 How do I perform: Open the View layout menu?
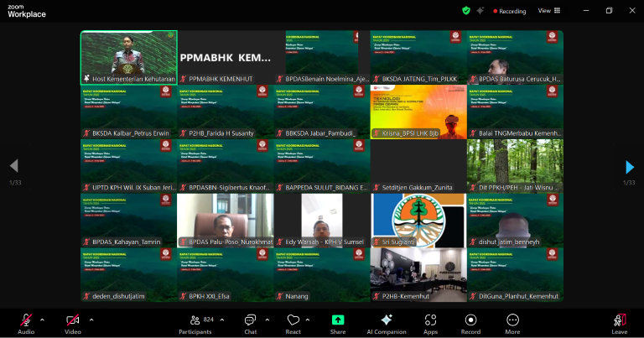tap(547, 11)
